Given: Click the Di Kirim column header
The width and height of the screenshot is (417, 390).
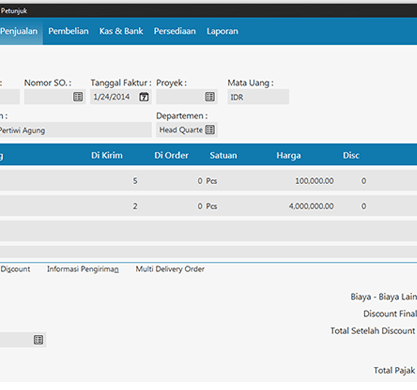Looking at the screenshot, I should point(107,155).
